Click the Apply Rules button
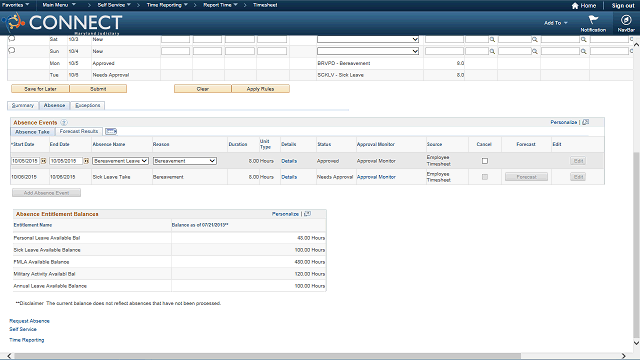This screenshot has height=360, width=640. pos(260,89)
